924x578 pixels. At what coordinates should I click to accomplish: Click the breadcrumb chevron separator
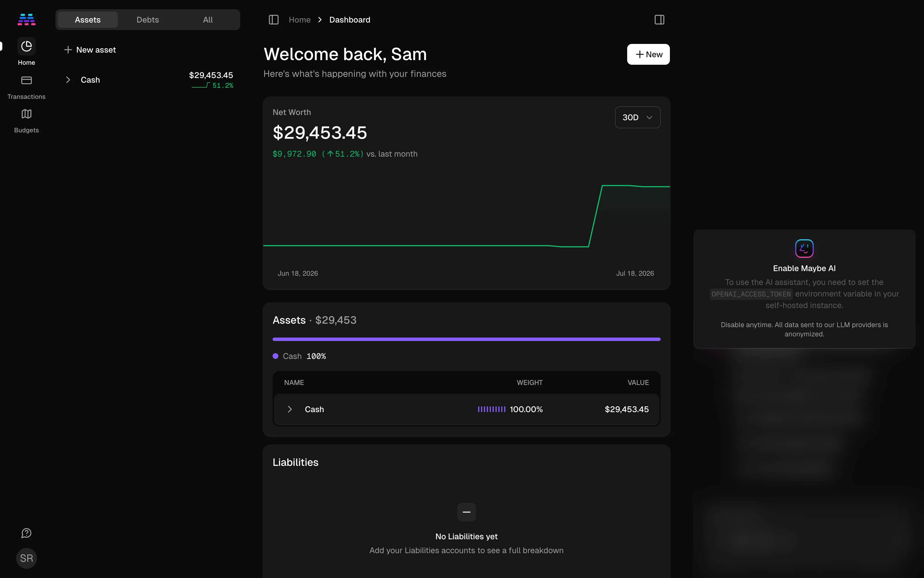320,19
